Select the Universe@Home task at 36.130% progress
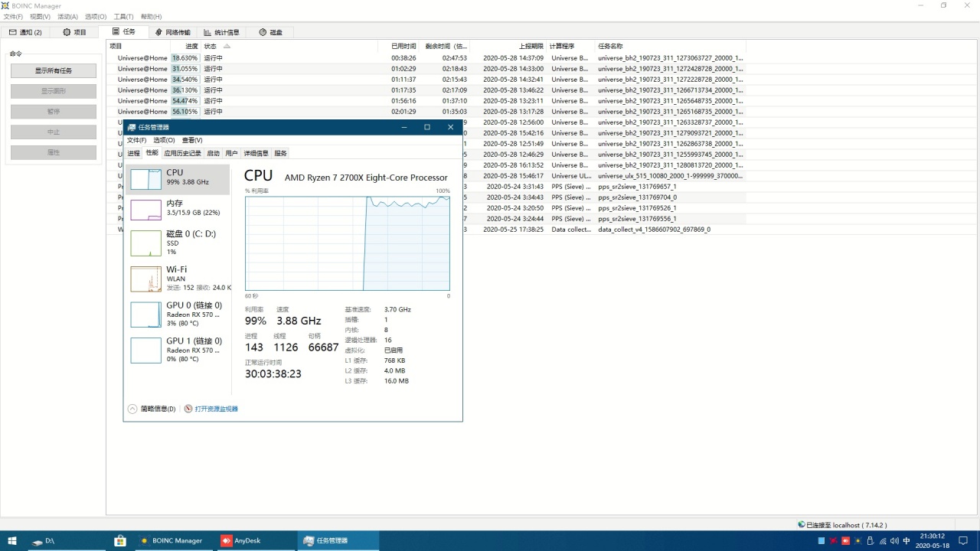980x551 pixels. (426, 90)
